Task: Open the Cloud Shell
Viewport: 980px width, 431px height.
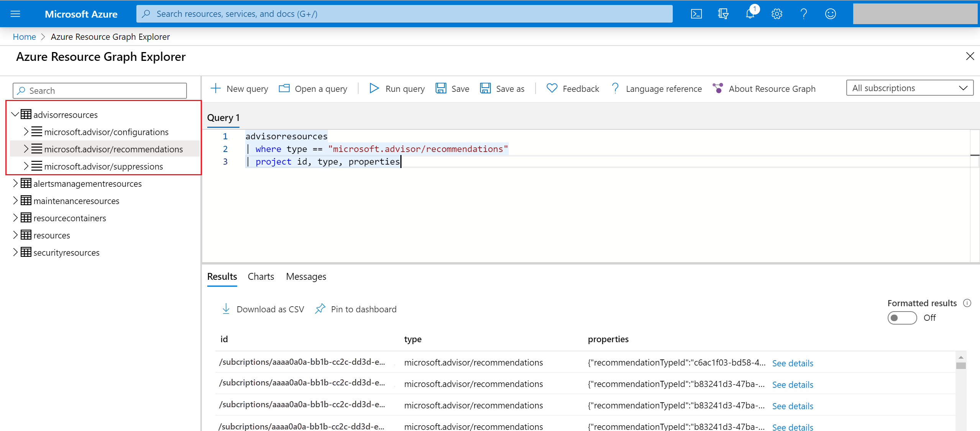Action: coord(696,13)
